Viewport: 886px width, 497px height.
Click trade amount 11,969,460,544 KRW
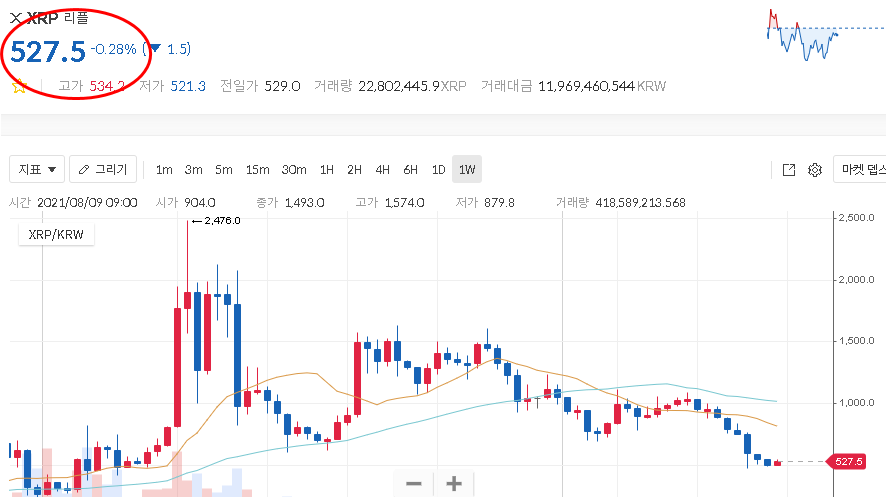pos(602,86)
